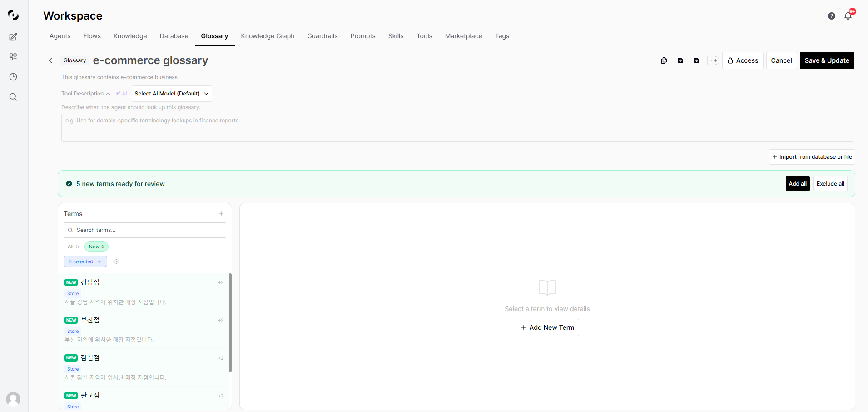868x412 pixels.
Task: Open the Prompts tab
Action: tap(363, 36)
